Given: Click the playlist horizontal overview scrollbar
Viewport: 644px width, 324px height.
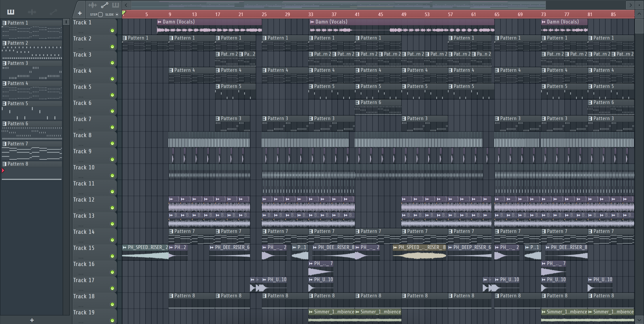Looking at the screenshot, I should (338, 5).
